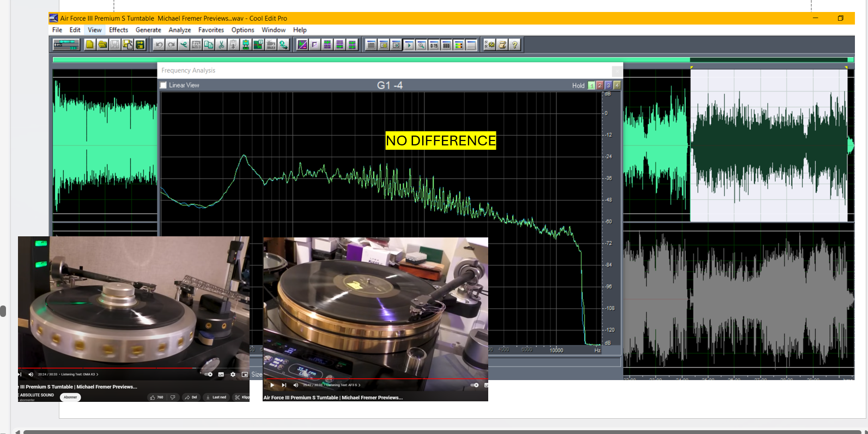Viewport: 868px width, 434px height.
Task: Click the Abonner subscribe button
Action: [x=70, y=398]
